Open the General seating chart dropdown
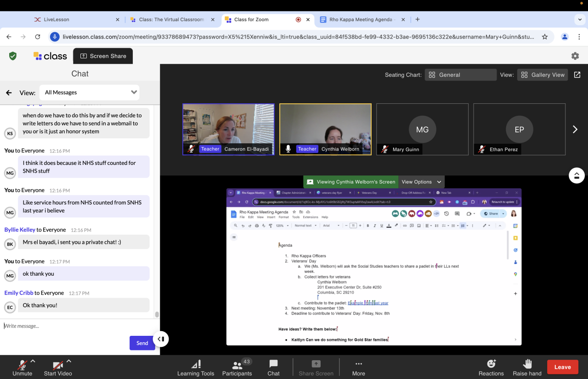588x379 pixels. 460,75
